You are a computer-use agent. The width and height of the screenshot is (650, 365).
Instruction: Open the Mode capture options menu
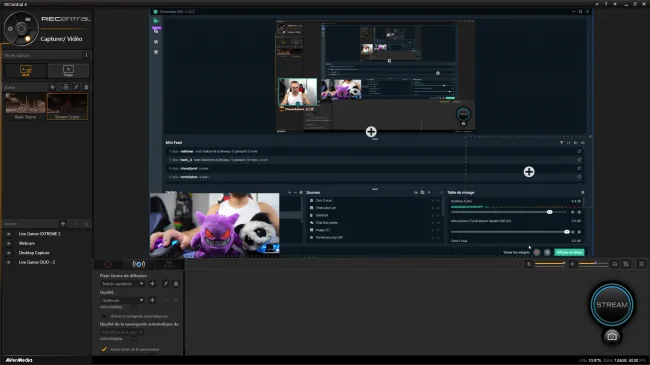pos(86,55)
